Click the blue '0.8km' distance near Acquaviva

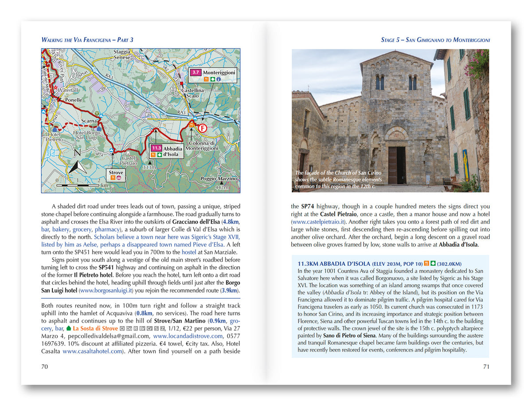click(x=144, y=313)
